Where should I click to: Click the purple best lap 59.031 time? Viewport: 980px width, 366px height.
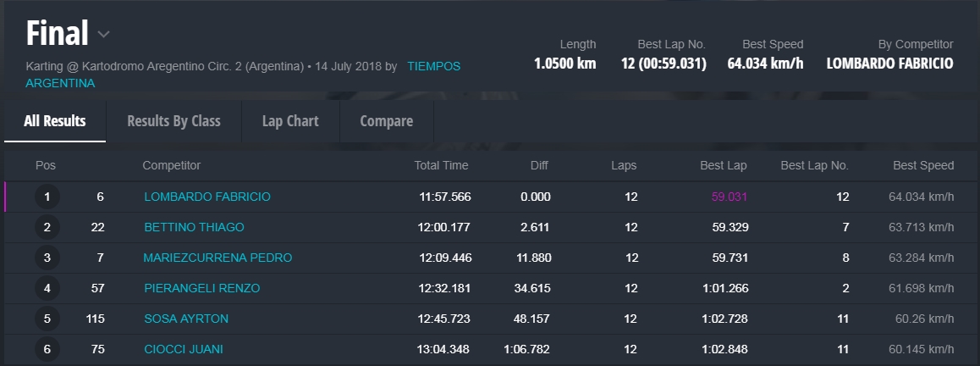(x=729, y=197)
